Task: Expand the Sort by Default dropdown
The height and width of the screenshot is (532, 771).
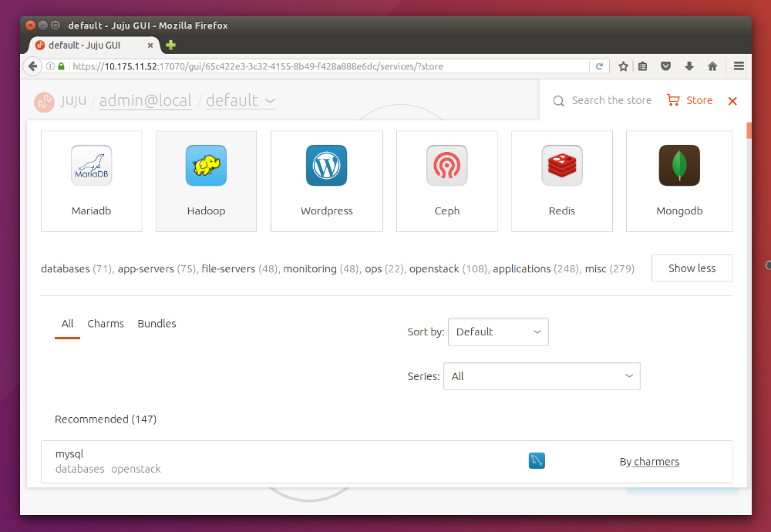Action: [x=498, y=332]
